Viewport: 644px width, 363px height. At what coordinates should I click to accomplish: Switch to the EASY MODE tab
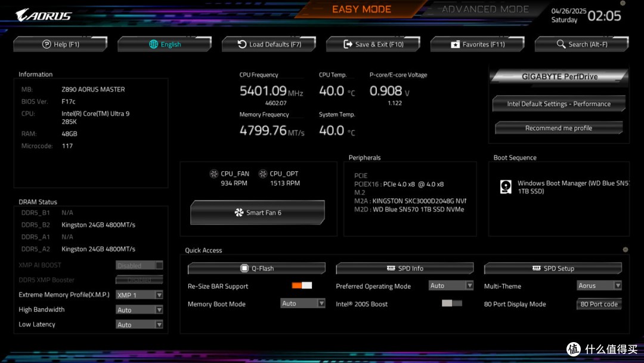click(x=361, y=9)
